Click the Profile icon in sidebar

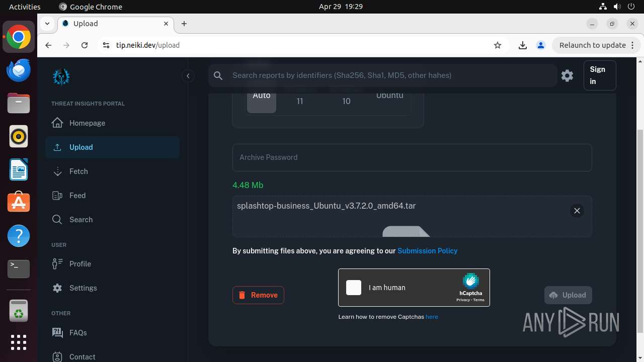tap(57, 263)
